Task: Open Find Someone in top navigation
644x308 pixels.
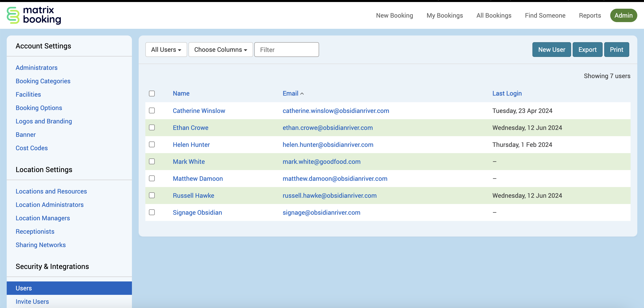Action: coord(545,15)
